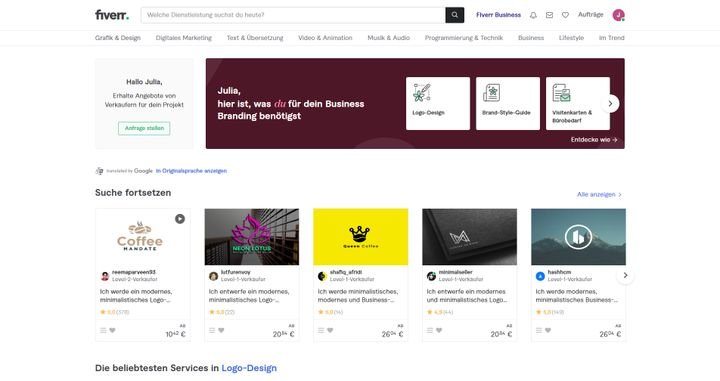Open the Digitales Marketing category
720x381 pixels.
coord(184,38)
